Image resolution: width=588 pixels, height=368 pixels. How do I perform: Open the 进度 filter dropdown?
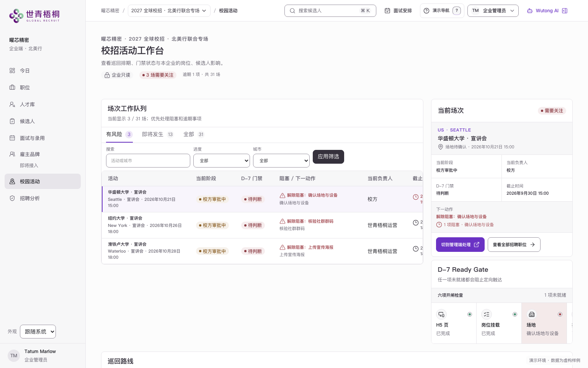point(222,161)
